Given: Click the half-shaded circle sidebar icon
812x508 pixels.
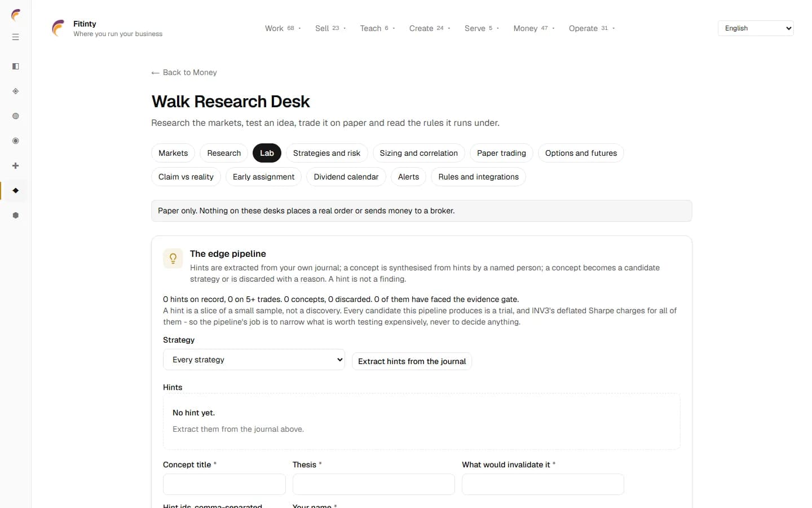Looking at the screenshot, I should 16,116.
